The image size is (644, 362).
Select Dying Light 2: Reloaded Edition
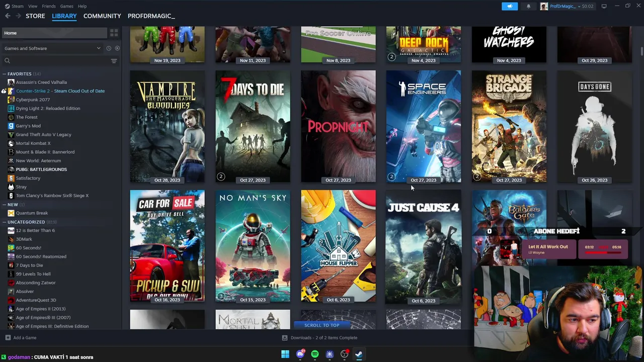[x=48, y=108]
